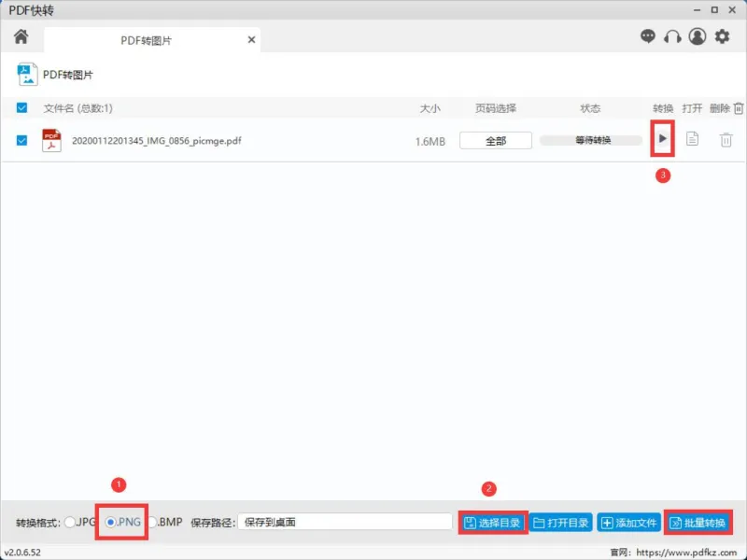Image resolution: width=747 pixels, height=560 pixels.
Task: Toggle the select-all files checkbox
Action: [21, 107]
